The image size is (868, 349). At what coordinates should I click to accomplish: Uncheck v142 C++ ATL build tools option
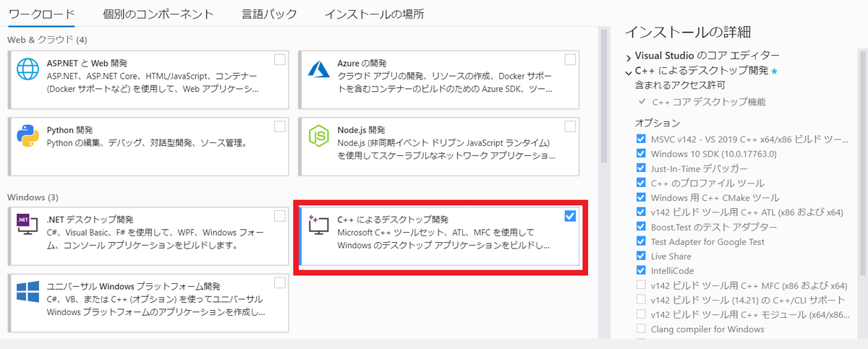click(x=641, y=212)
